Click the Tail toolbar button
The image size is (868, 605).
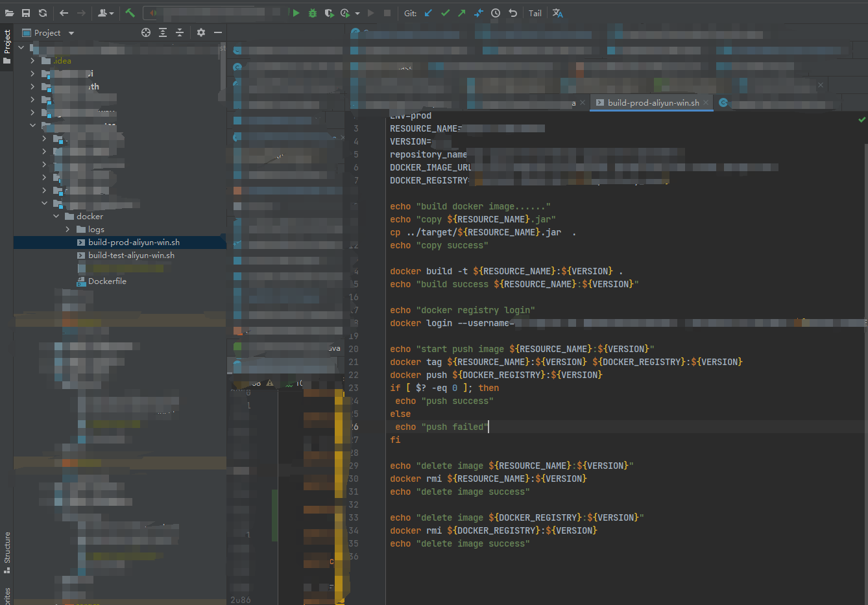(x=535, y=13)
